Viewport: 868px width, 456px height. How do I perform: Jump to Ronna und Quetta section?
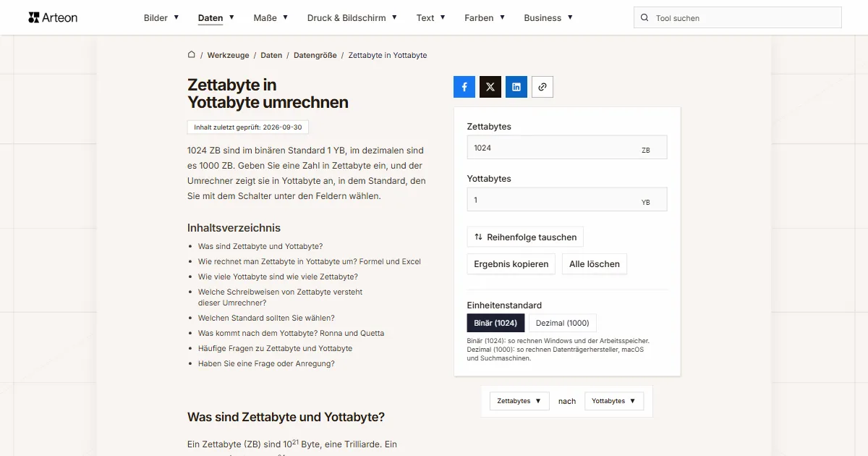click(x=291, y=333)
